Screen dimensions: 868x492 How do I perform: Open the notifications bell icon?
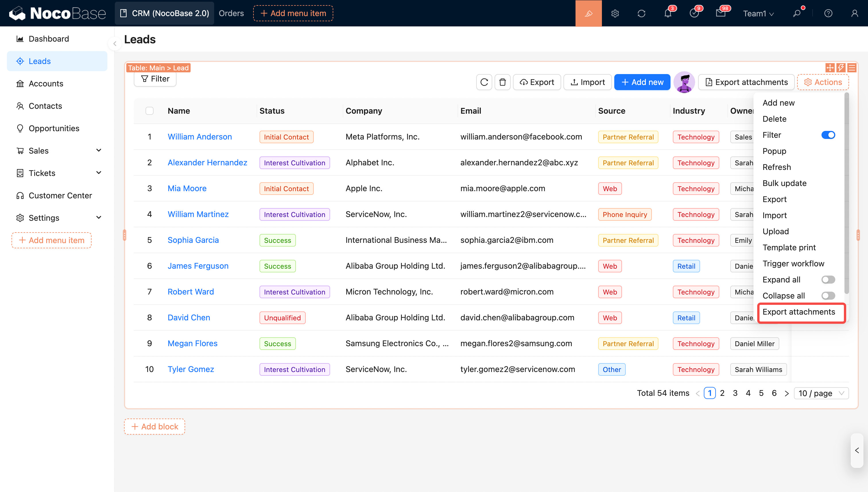[x=668, y=13]
